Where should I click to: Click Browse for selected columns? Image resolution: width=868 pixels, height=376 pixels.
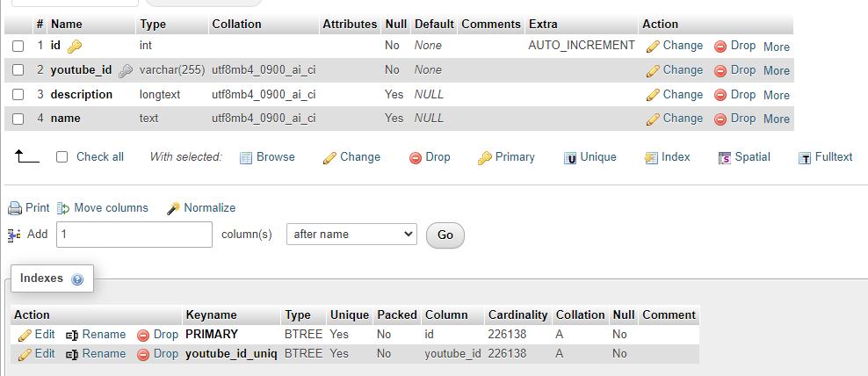tap(267, 157)
